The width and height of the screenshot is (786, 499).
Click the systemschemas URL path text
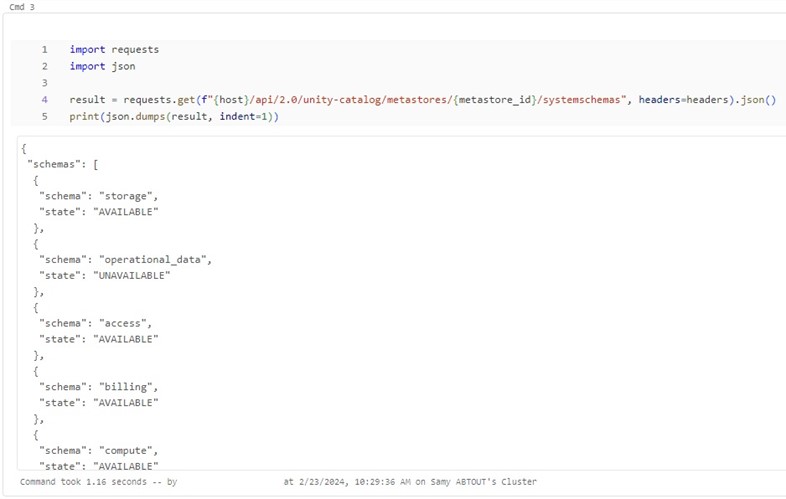[581, 100]
